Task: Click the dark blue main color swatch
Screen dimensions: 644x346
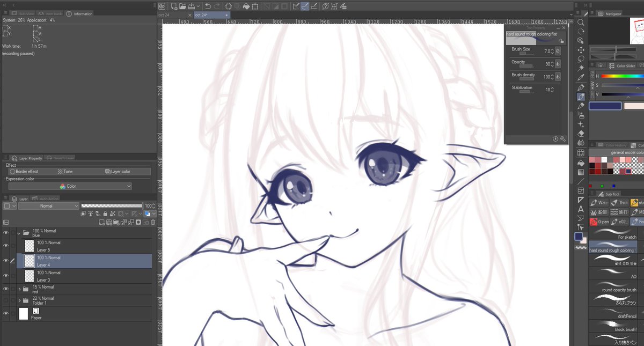Action: 605,106
